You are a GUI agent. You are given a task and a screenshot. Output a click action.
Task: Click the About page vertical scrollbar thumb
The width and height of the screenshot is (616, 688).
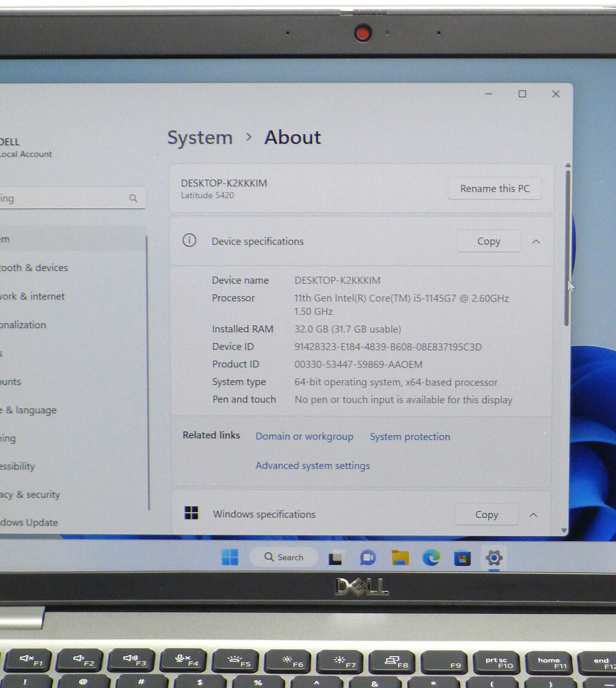click(x=567, y=248)
